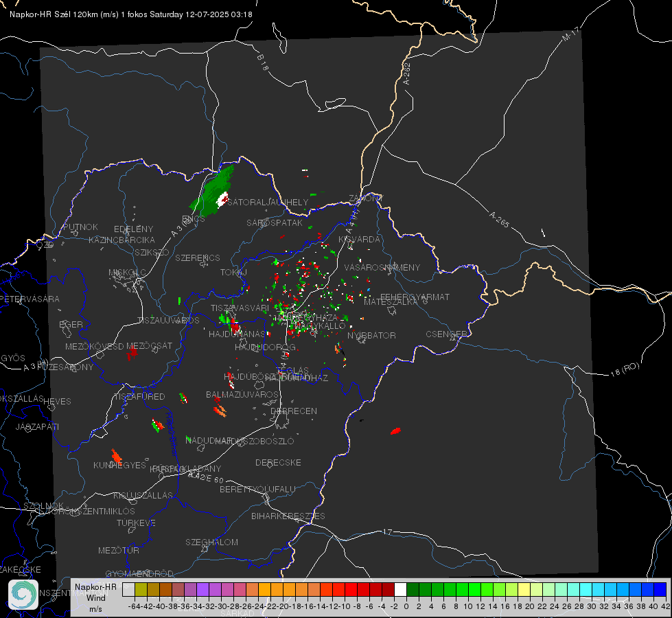This screenshot has width=672, height=618.
Task: Click the '-64' value on legend scale
Action: point(135,606)
